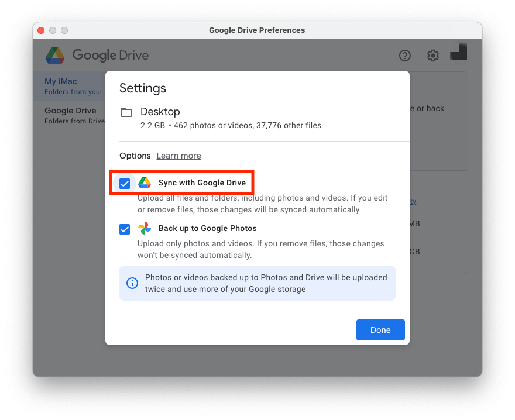
Task: Click the Drive triangle icon beside Sync option
Action: click(x=145, y=183)
